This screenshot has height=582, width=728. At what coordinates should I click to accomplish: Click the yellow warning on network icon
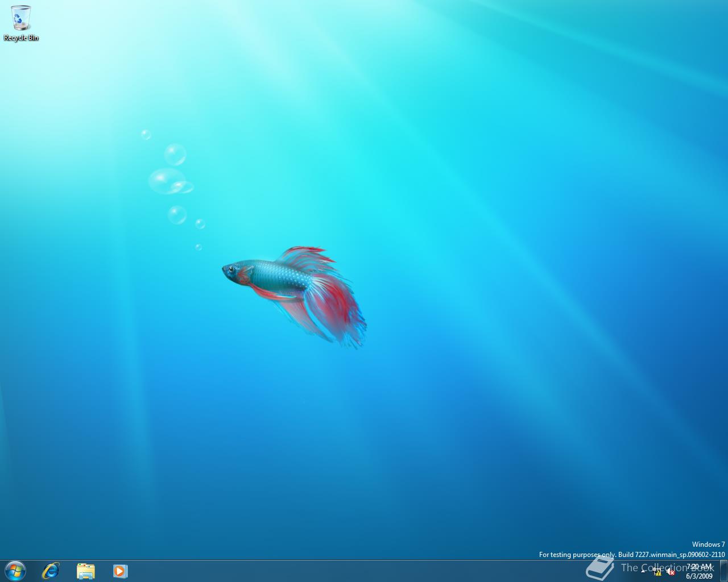point(658,574)
